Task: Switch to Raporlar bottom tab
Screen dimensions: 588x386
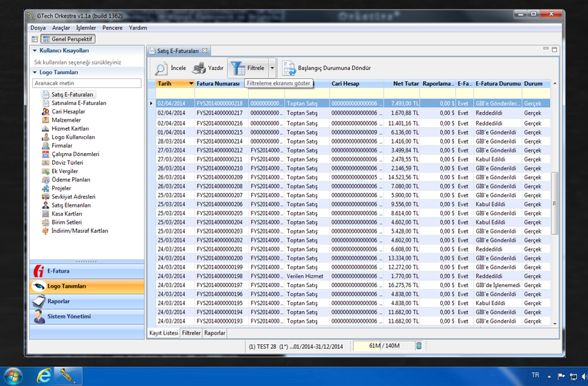Action: 215,333
